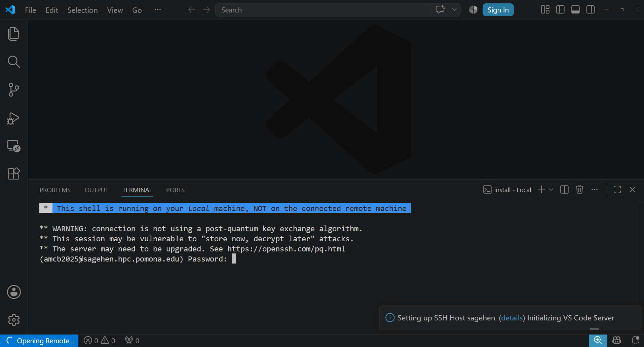The width and height of the screenshot is (644, 347).
Task: Close the terminal panel
Action: pos(632,189)
